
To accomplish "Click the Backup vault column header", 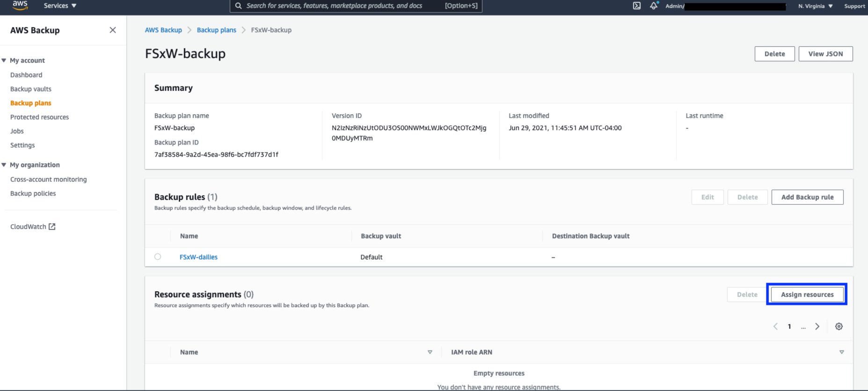I will coord(381,236).
